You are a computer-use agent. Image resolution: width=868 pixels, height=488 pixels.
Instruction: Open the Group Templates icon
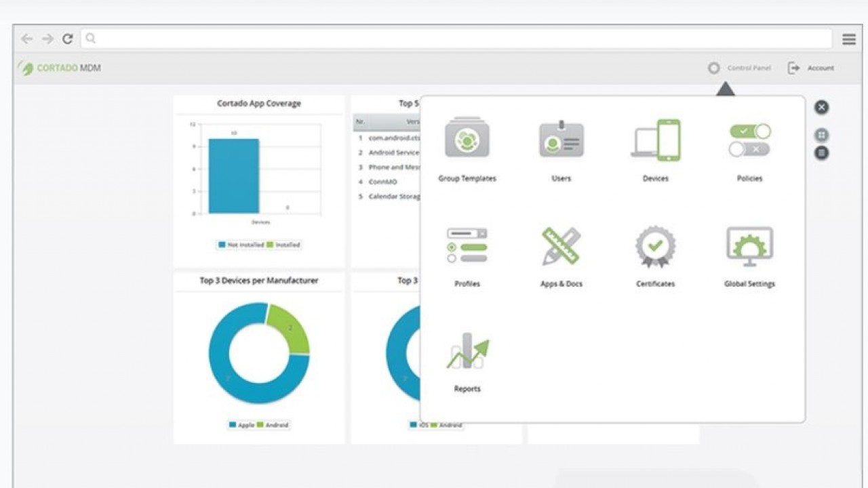(467, 138)
